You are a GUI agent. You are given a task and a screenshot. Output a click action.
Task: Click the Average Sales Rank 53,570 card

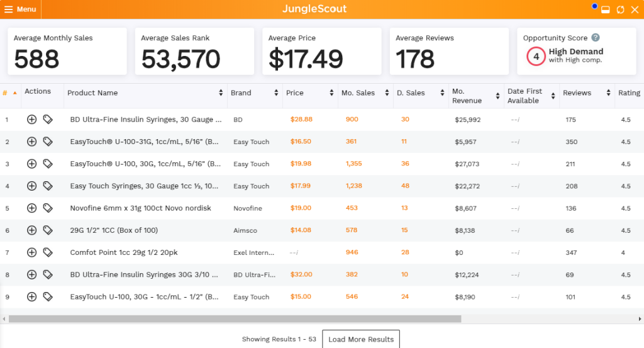tap(195, 52)
